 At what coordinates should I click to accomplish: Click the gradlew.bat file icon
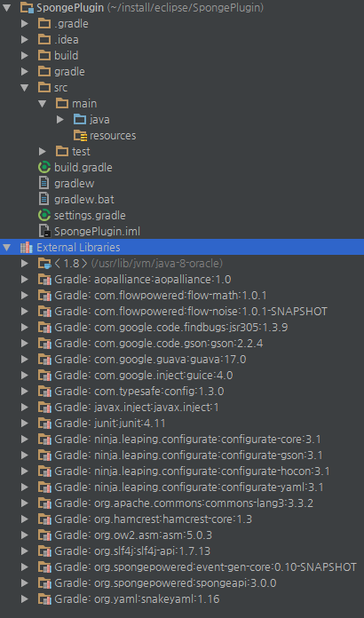click(x=44, y=200)
